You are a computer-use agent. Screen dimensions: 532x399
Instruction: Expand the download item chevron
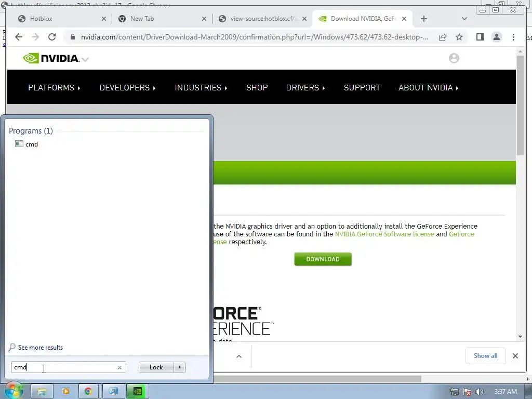(x=239, y=356)
